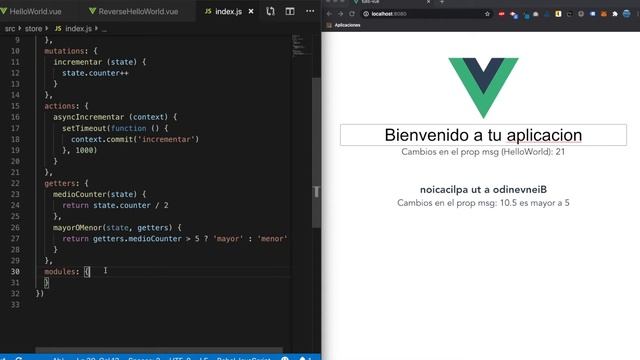Split the editor with the split icon

tap(290, 11)
